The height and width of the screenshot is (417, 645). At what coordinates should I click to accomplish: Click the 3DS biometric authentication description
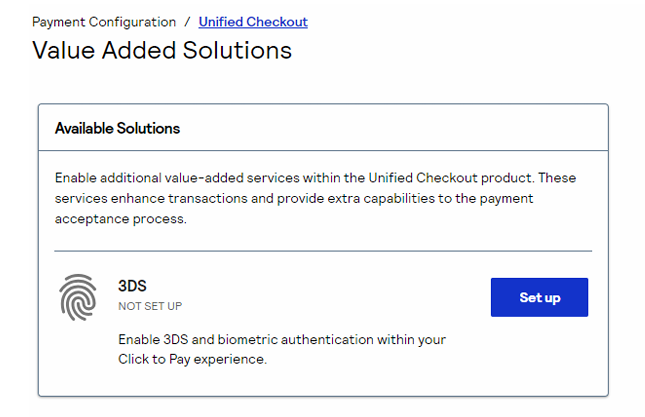click(x=281, y=340)
